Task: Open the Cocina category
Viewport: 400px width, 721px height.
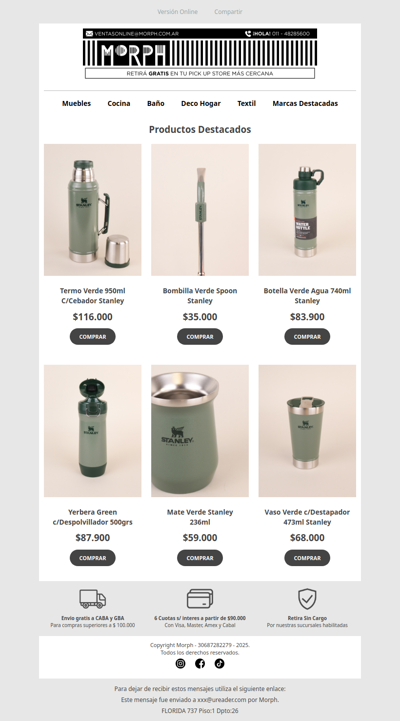Action: (119, 103)
